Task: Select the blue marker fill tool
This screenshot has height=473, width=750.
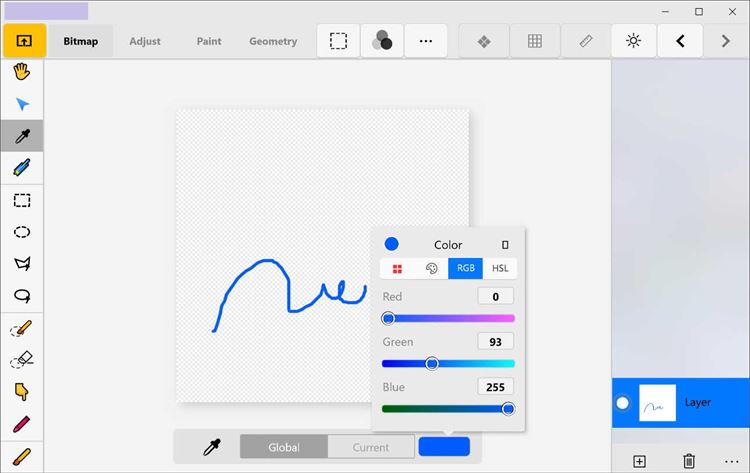Action: point(22,168)
